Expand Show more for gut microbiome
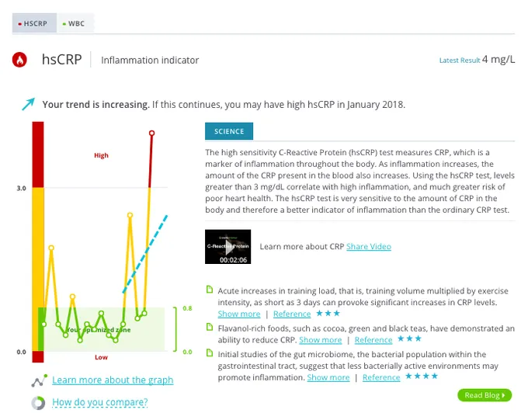Screen dimensions: 528x420 tap(328, 378)
